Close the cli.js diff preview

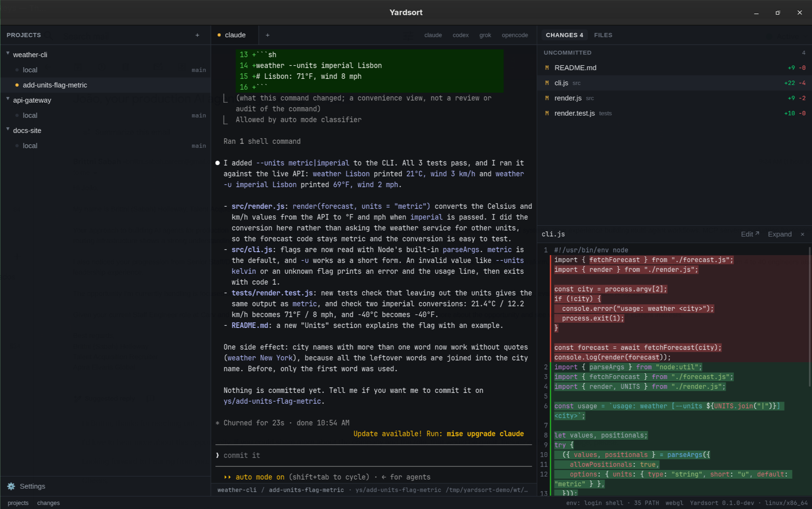[802, 234]
